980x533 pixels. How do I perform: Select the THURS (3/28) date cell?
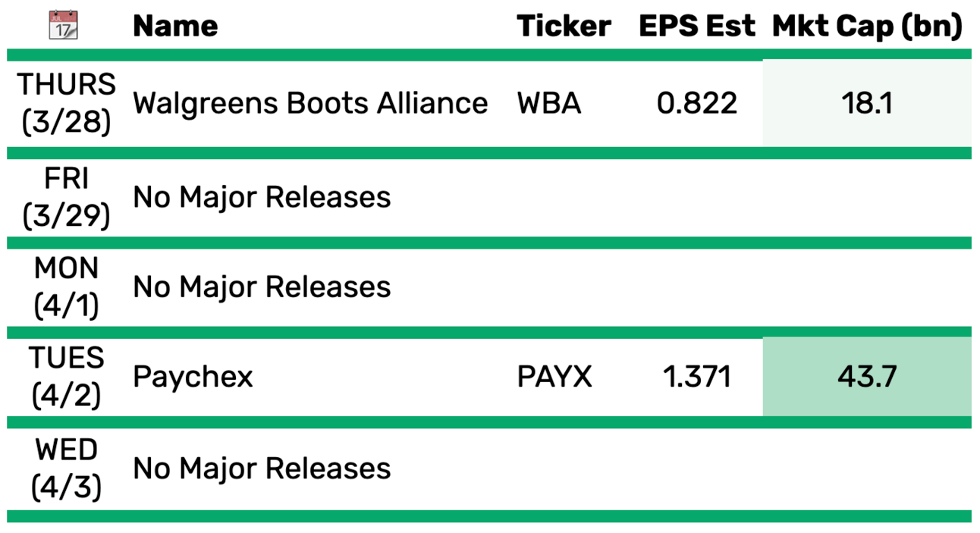pos(67,103)
